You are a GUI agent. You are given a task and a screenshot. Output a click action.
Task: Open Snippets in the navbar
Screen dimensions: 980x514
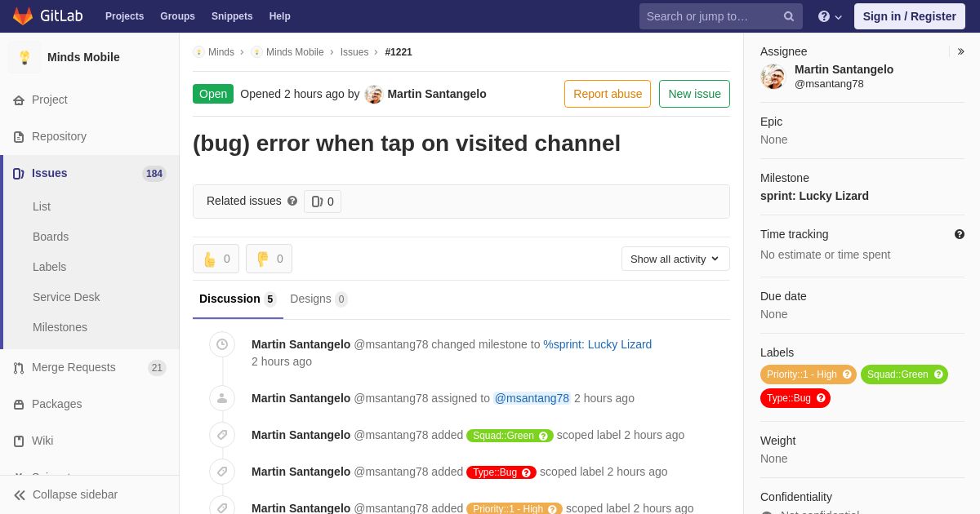232,16
